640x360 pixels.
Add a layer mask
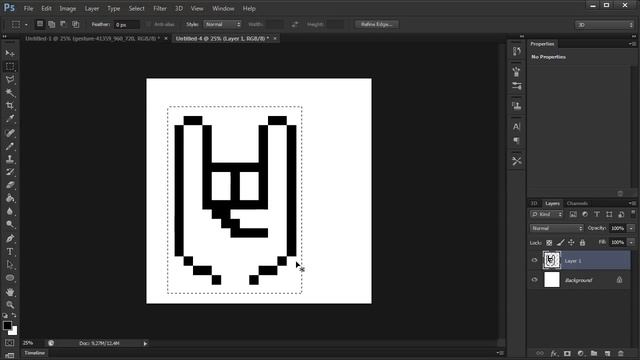pos(567,353)
